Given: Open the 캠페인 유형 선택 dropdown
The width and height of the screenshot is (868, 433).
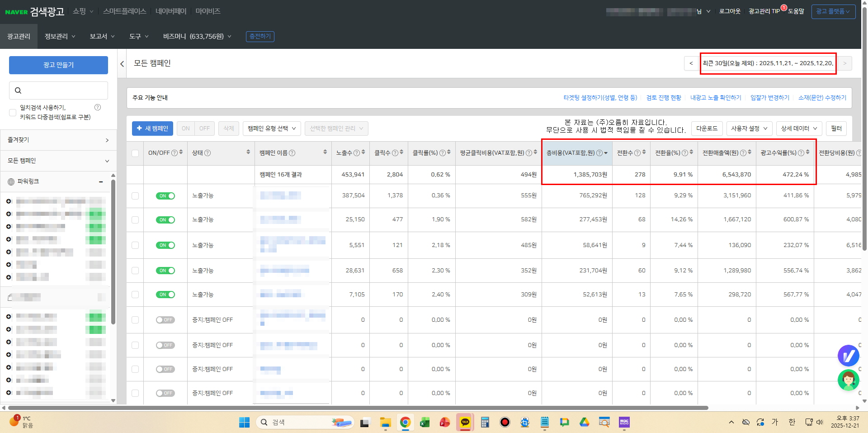Looking at the screenshot, I should pyautogui.click(x=272, y=128).
